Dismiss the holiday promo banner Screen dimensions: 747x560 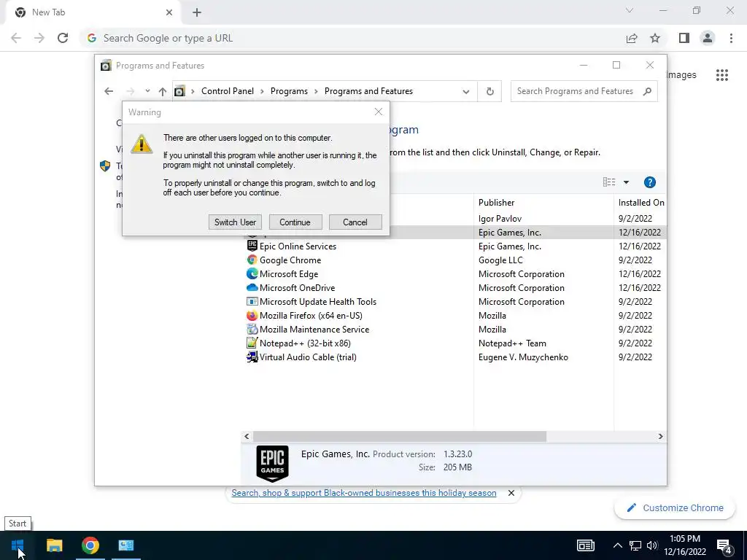point(511,493)
